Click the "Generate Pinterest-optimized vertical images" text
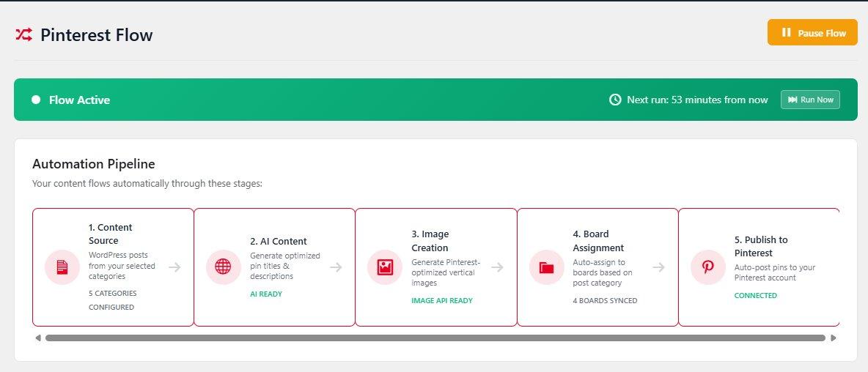The width and height of the screenshot is (868, 372). tap(446, 272)
